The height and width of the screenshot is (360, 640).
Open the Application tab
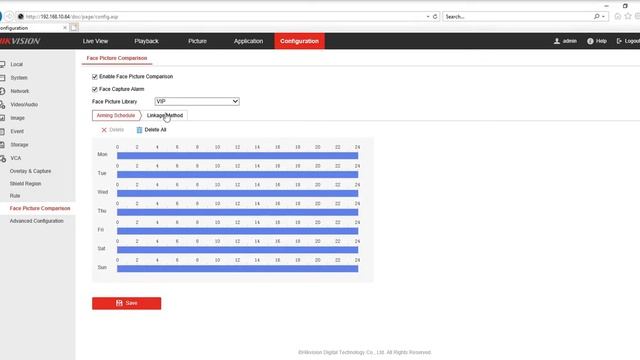click(248, 41)
